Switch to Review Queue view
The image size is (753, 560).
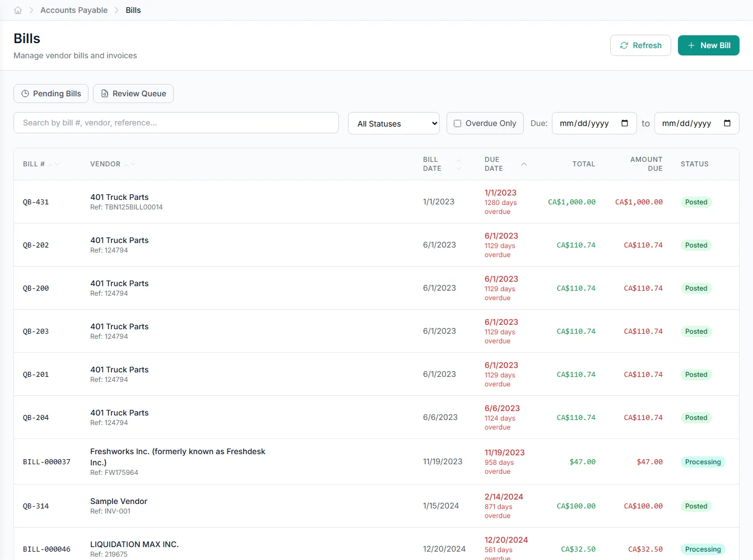pyautogui.click(x=133, y=94)
